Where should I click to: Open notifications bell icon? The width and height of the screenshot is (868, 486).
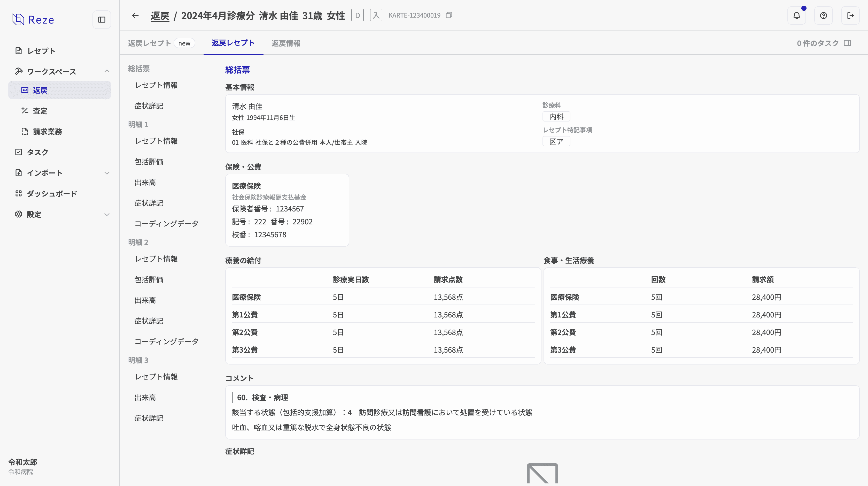point(796,16)
